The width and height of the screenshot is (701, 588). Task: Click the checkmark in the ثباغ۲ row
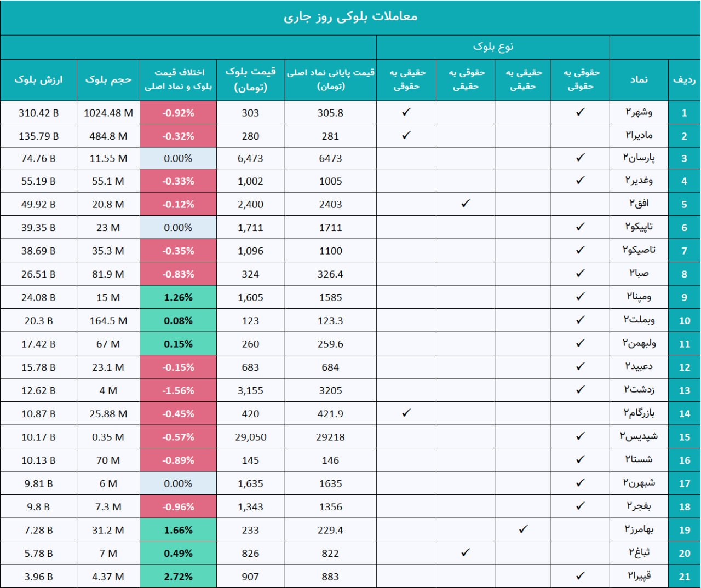[x=466, y=553]
